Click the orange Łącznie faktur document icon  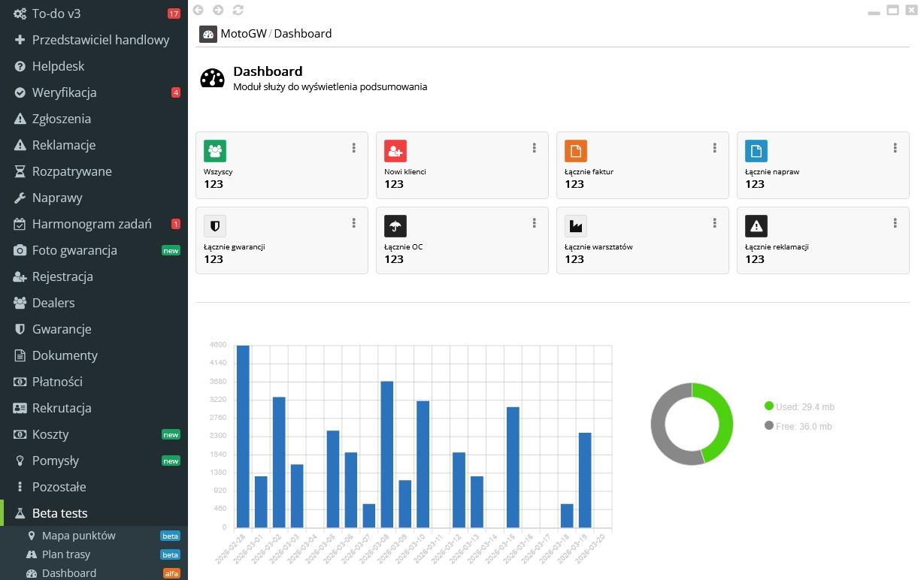[x=576, y=151]
